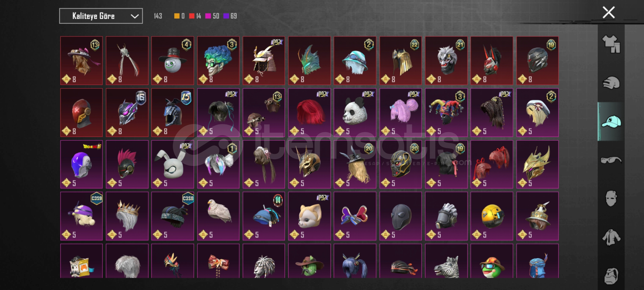The height and width of the screenshot is (290, 644).
Task: Open the face mask category icon
Action: click(611, 198)
